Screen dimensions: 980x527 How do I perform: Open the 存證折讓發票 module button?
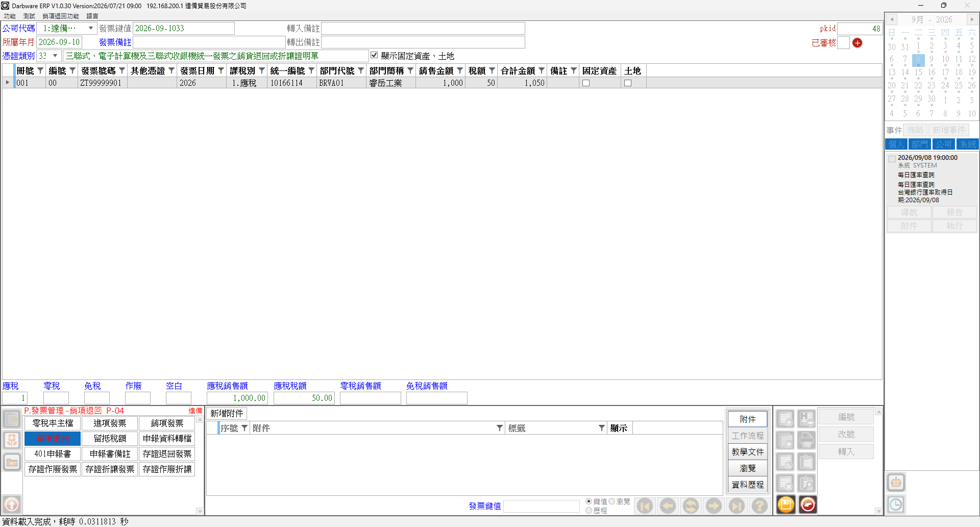pyautogui.click(x=110, y=469)
